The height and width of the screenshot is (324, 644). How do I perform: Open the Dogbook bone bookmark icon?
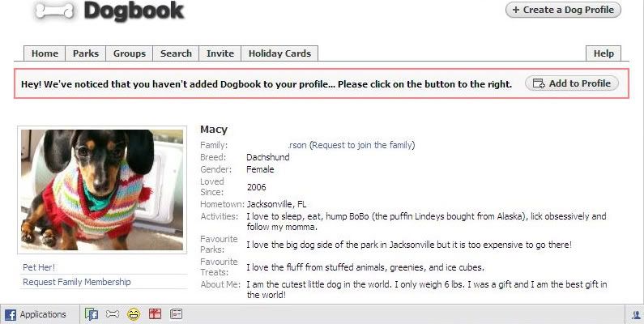[x=113, y=314]
